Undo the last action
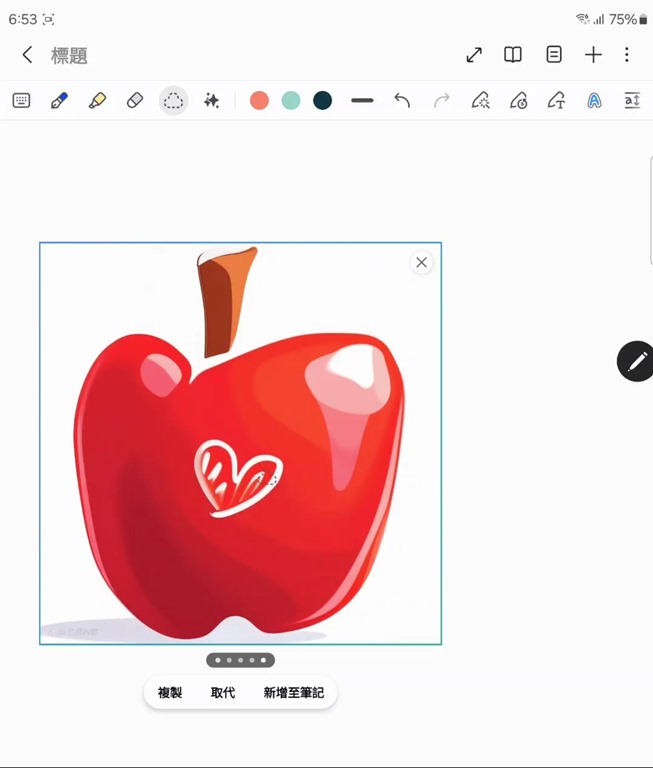653x768 pixels. pos(402,100)
